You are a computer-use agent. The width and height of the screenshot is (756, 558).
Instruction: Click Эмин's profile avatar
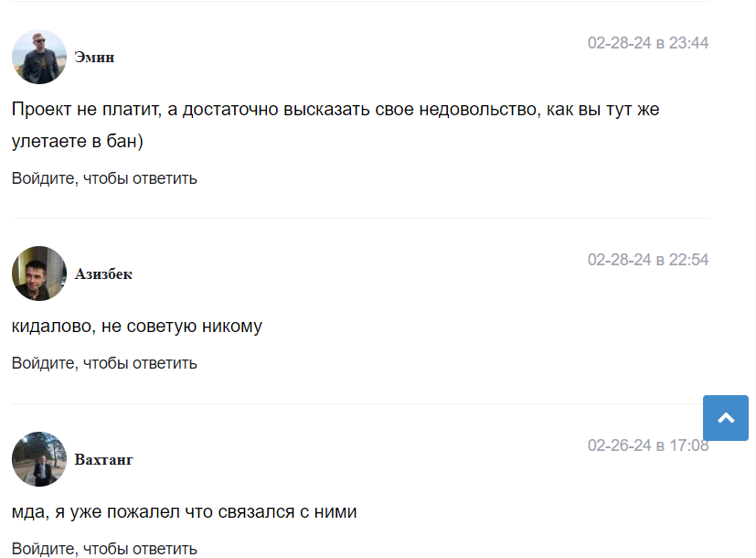pyautogui.click(x=39, y=57)
